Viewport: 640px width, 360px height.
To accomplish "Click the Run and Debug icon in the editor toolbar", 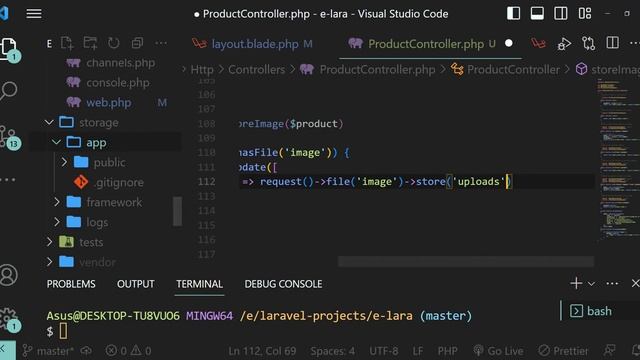I will [x=564, y=44].
